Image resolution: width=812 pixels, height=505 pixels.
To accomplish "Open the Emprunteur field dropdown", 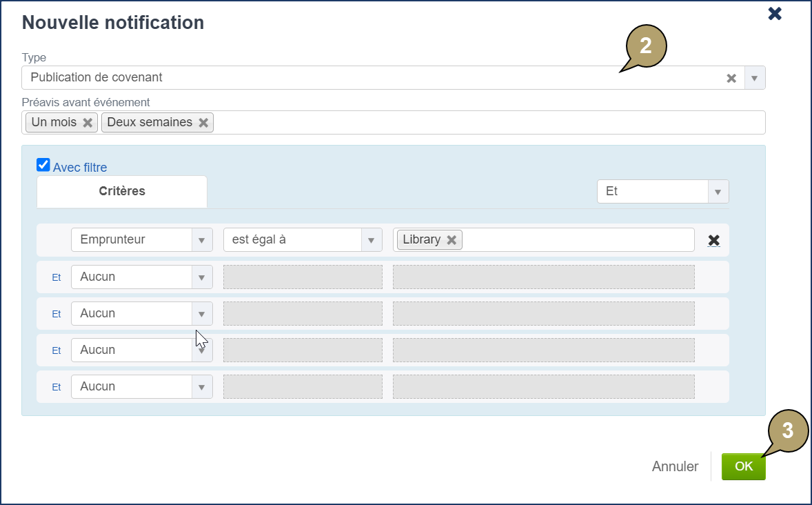I will pos(201,240).
